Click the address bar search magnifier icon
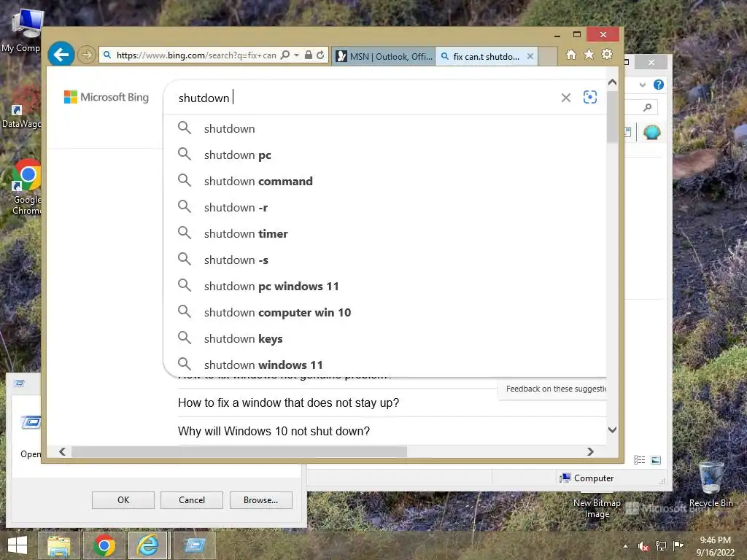The height and width of the screenshot is (560, 747). (285, 55)
